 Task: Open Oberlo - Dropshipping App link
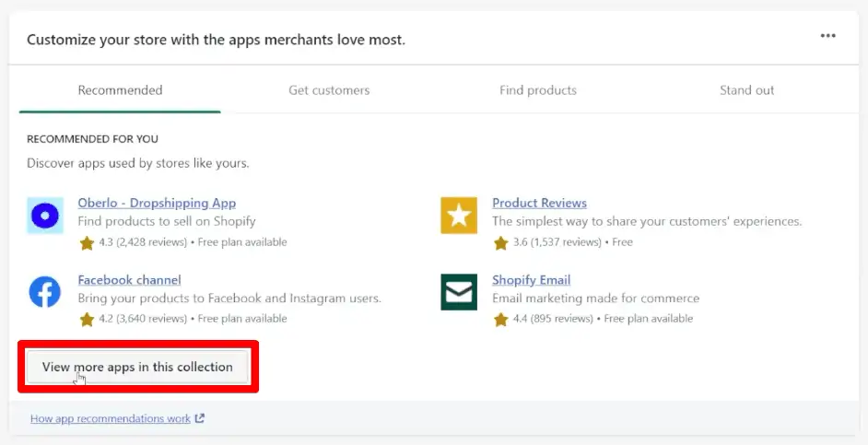157,203
